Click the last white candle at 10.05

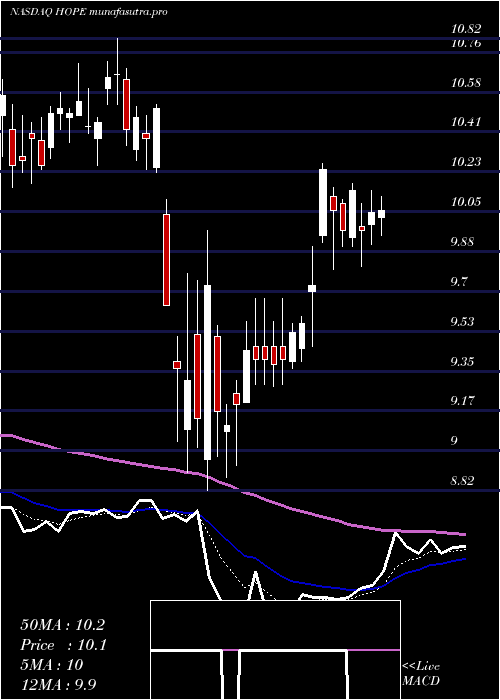381,214
